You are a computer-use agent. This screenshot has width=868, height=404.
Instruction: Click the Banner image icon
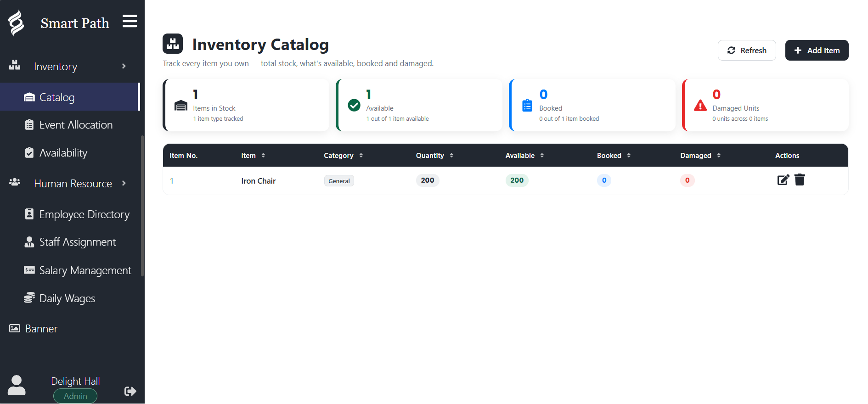[x=15, y=328]
